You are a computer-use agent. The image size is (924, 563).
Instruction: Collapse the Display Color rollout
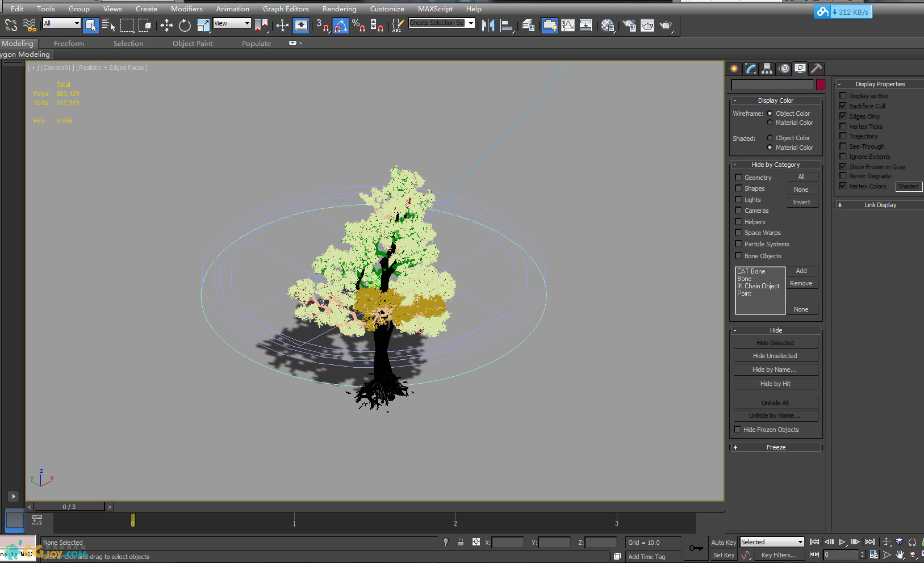776,100
